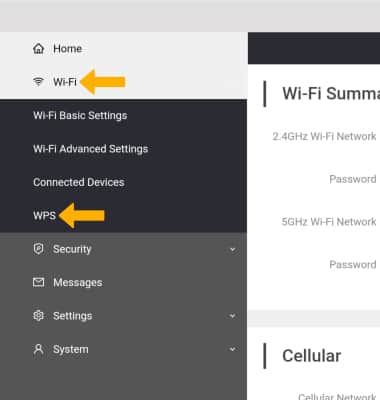Viewport: 380px width, 400px height.
Task: Open Wi-Fi Basic Settings
Action: coord(80,116)
